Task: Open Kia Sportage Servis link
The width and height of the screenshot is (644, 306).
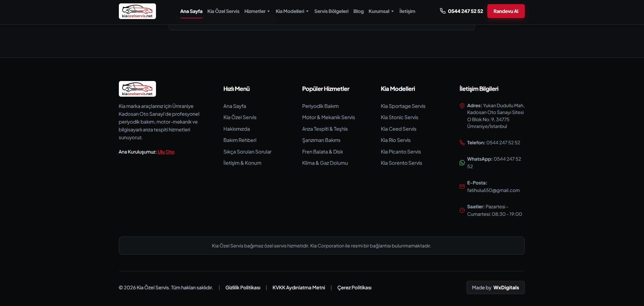Action: [403, 106]
